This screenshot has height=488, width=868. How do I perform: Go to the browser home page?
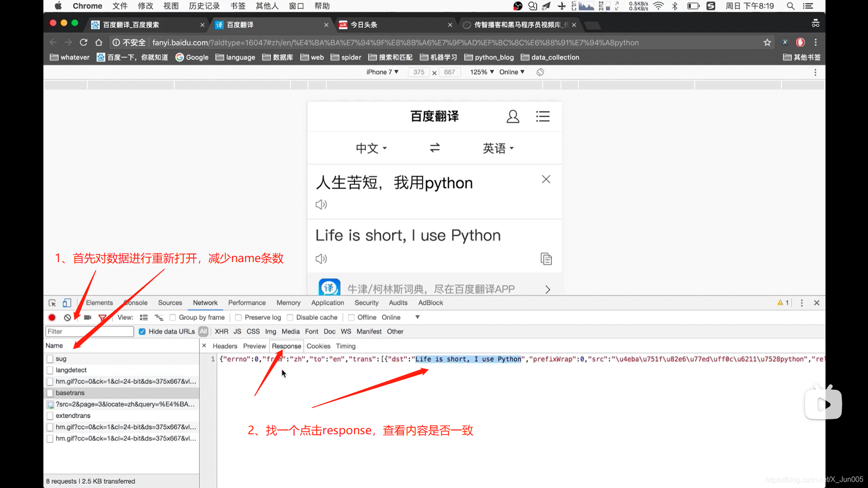coord(99,42)
